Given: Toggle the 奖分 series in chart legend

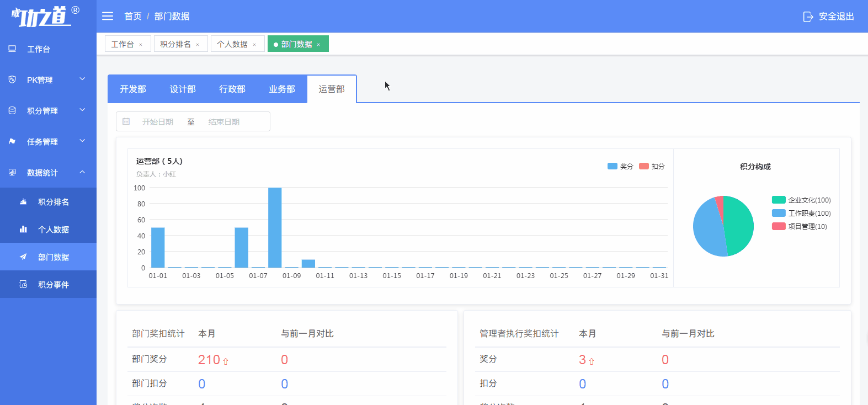Looking at the screenshot, I should 620,166.
